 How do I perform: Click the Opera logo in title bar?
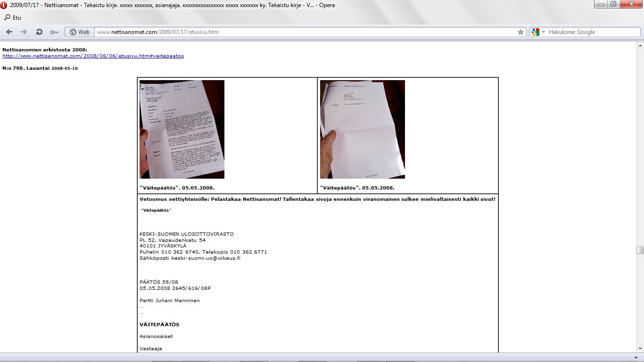tap(4, 5)
